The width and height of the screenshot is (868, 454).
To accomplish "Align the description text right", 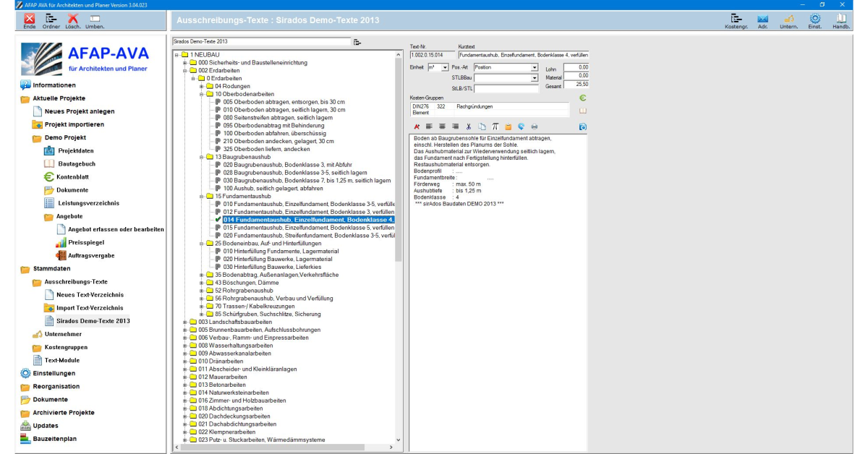I will pyautogui.click(x=456, y=127).
